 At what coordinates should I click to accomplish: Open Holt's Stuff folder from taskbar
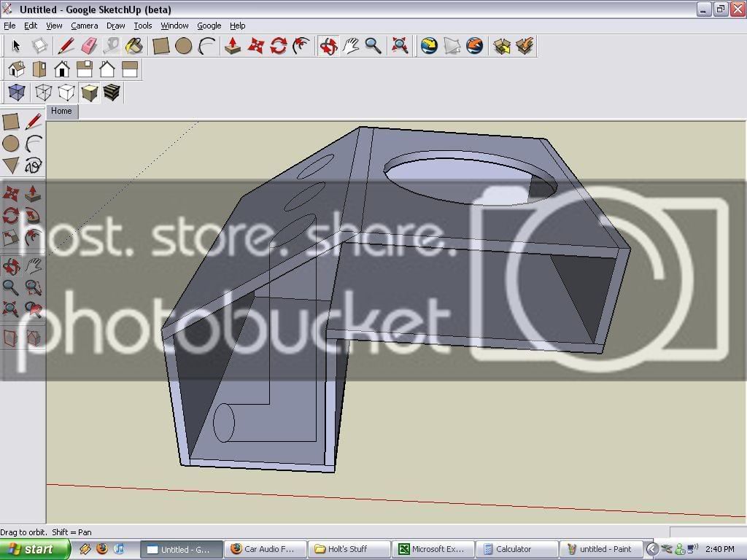[348, 549]
